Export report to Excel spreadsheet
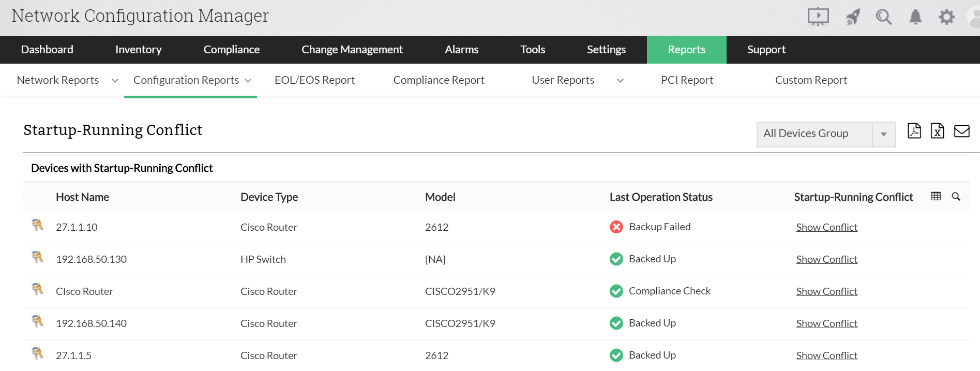The height and width of the screenshot is (371, 980). [938, 131]
